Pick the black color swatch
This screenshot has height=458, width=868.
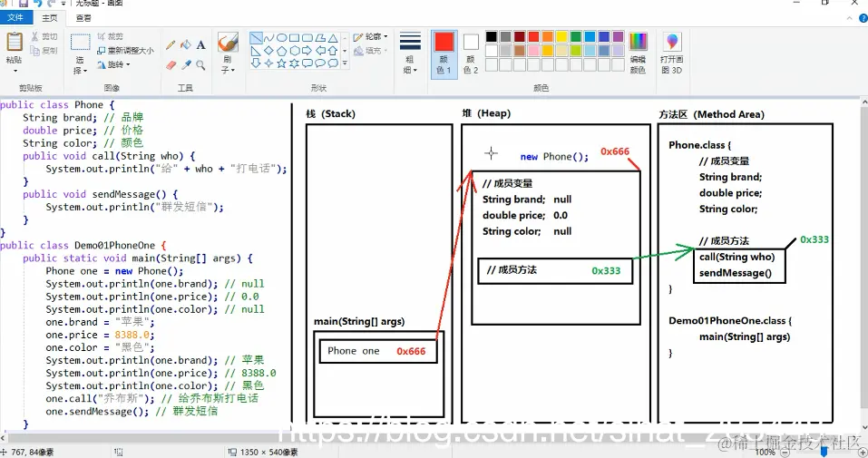pos(491,36)
